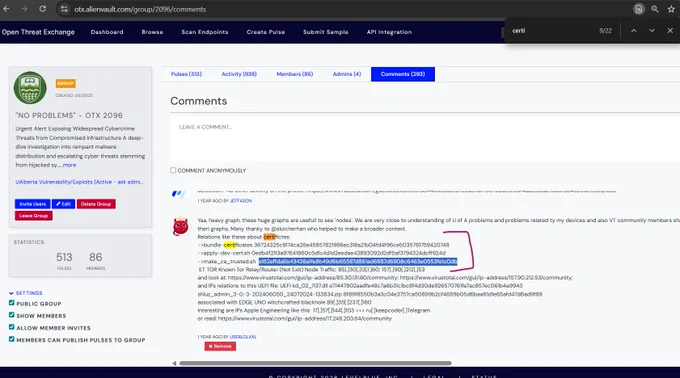
Task: Click the left arrow of horizontal scrollbar
Action: (x=174, y=363)
